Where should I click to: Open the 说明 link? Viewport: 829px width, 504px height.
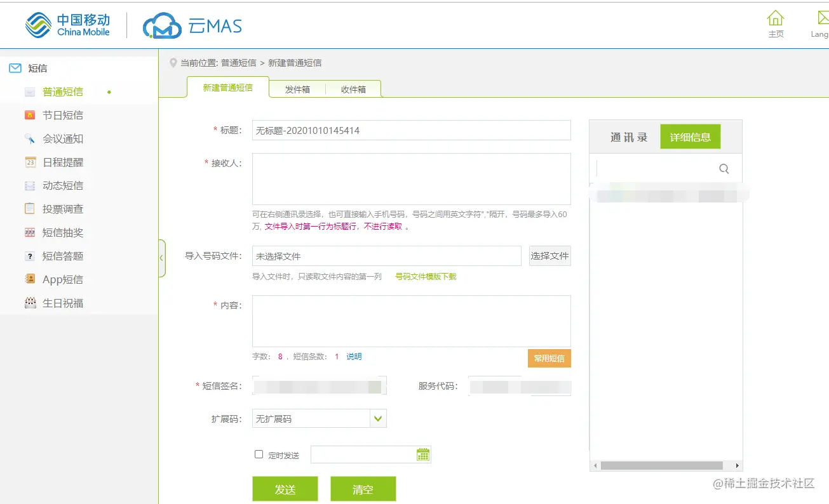tap(354, 357)
